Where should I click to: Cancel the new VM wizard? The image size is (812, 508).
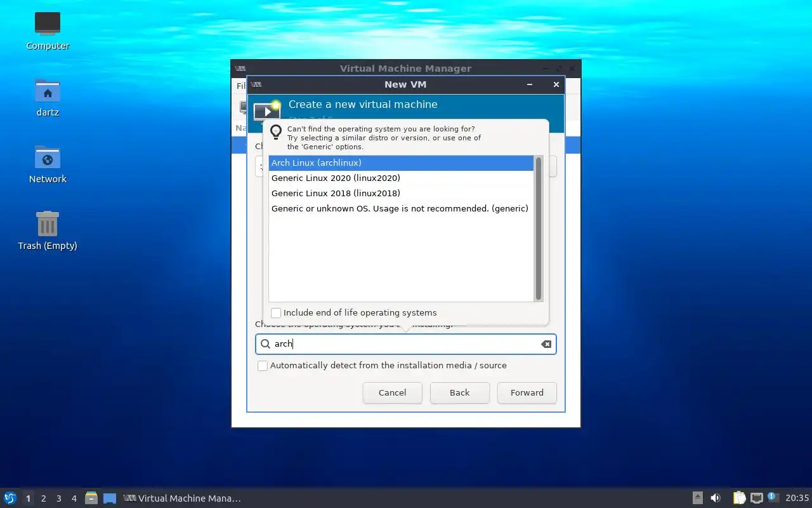coord(393,393)
